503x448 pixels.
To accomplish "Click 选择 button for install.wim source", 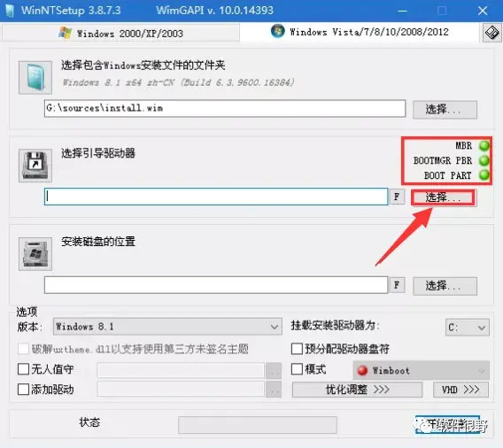I will pos(445,110).
